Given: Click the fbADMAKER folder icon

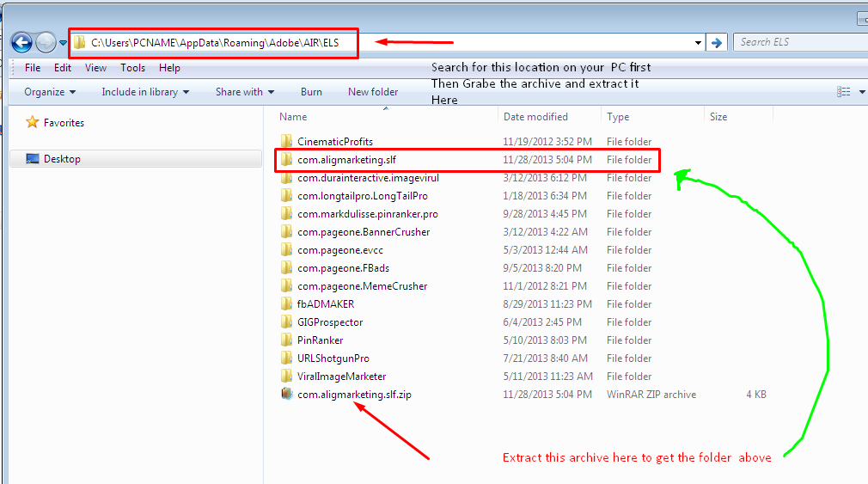Looking at the screenshot, I should pos(286,304).
